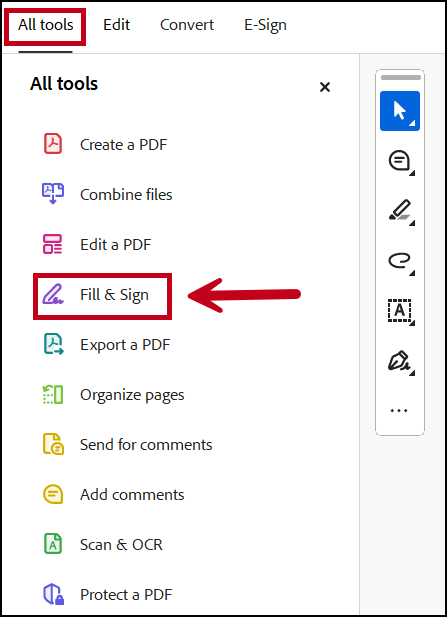Select the comment bubble tool in quick toolbar

pos(400,161)
